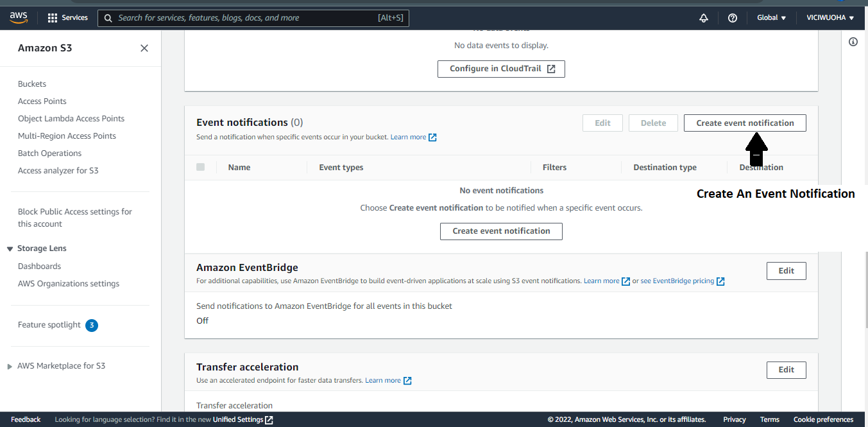Open AWS Organizations settings
The height and width of the screenshot is (427, 868).
pyautogui.click(x=69, y=284)
